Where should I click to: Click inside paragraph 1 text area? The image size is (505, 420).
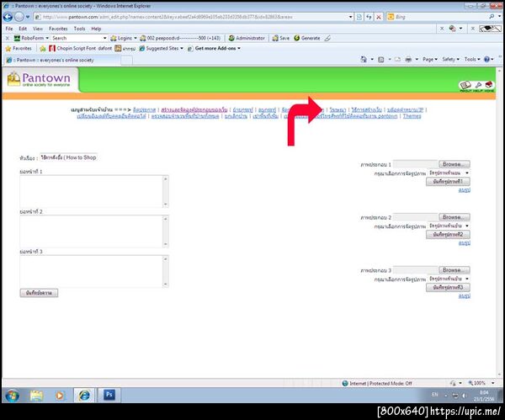[x=93, y=191]
